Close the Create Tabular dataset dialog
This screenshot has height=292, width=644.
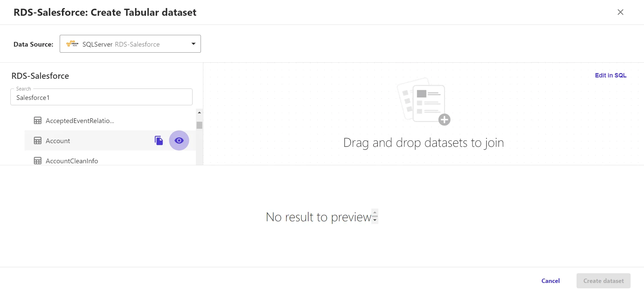point(620,12)
